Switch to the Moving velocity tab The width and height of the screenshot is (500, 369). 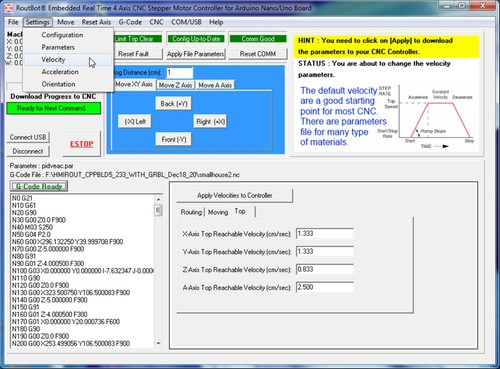point(218,212)
